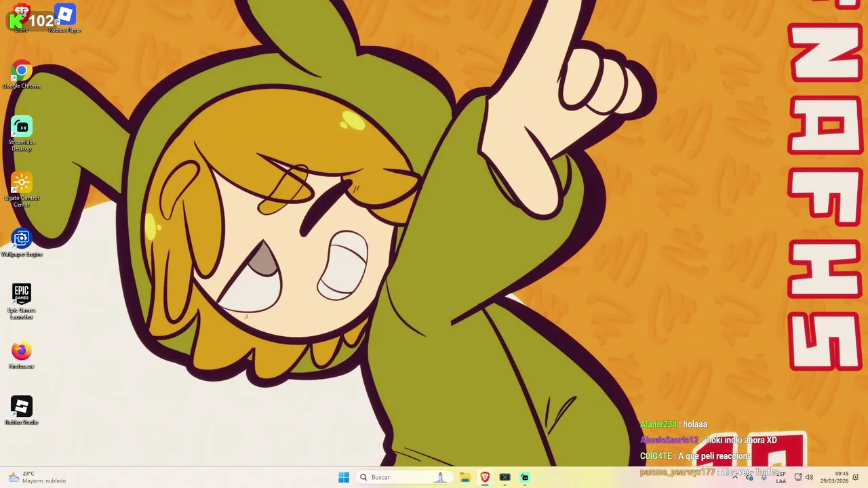Select the Epic Games Launcher icon
The width and height of the screenshot is (868, 488).
22,302
